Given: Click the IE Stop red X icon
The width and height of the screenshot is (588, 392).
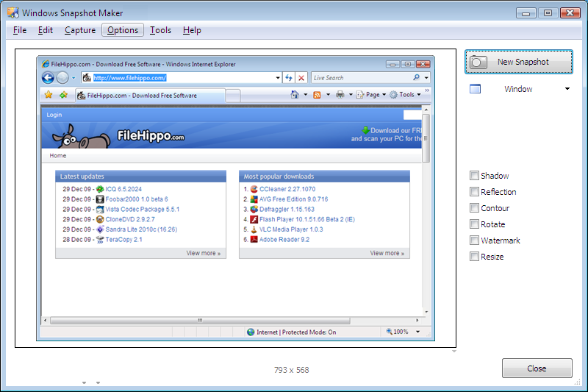Looking at the screenshot, I should tap(301, 78).
